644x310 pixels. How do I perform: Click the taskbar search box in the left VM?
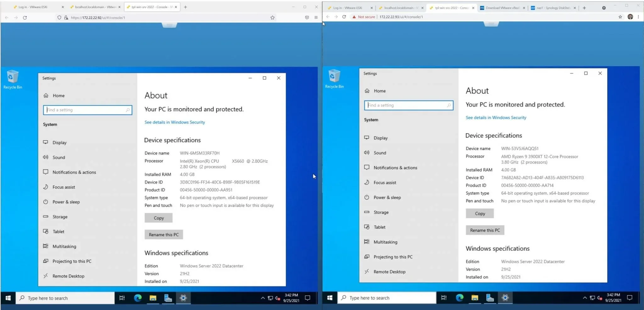click(65, 298)
